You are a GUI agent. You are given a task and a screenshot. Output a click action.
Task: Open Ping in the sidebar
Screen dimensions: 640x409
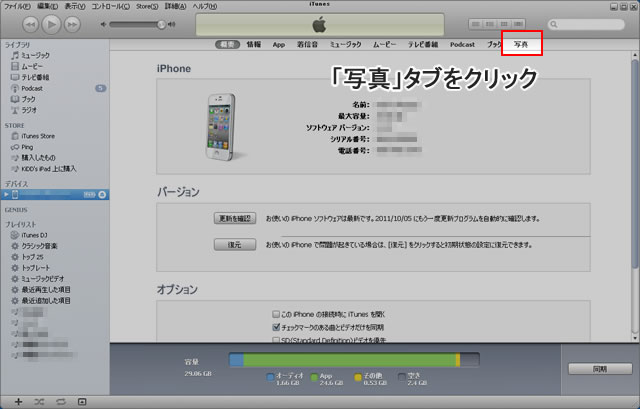coord(27,147)
